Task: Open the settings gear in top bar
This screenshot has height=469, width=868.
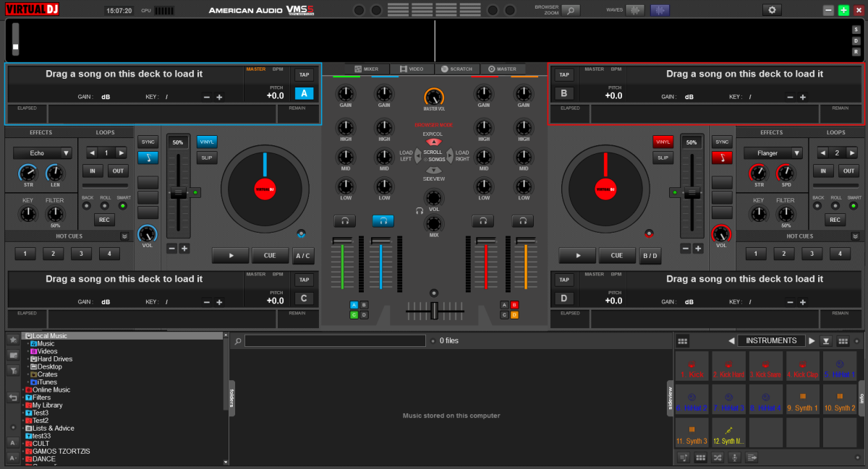Action: pos(772,10)
